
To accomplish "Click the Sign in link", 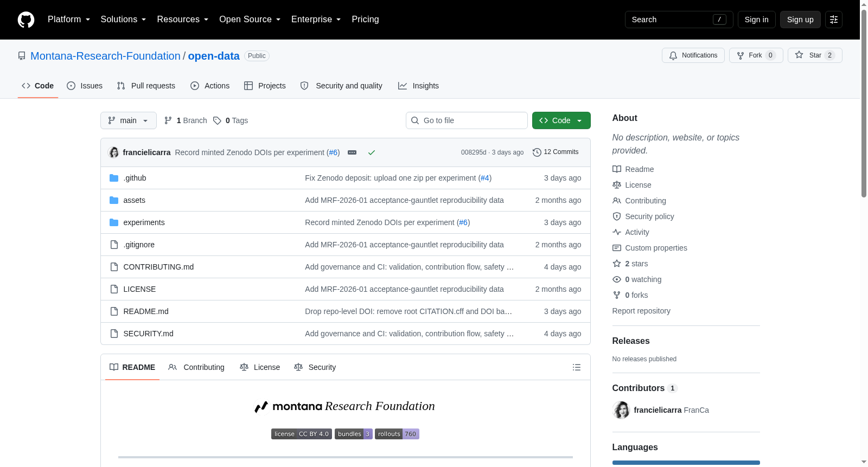I will [x=757, y=20].
